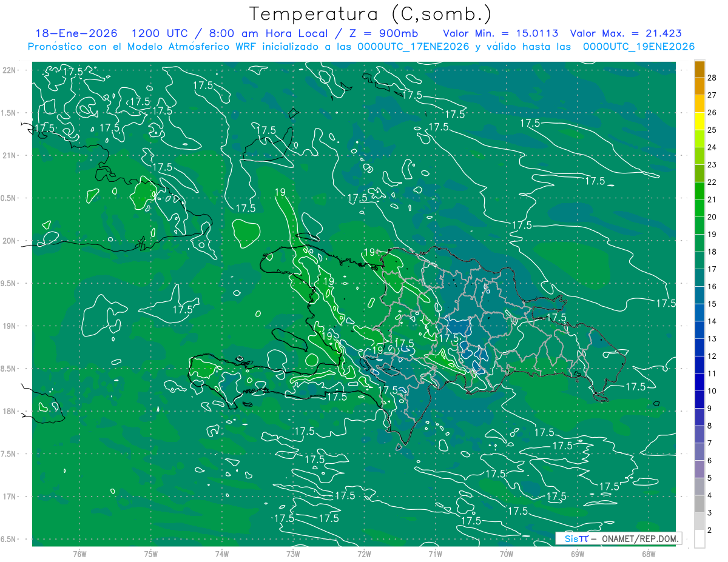Image resolution: width=728 pixels, height=562 pixels.
Task: Click the '69W' longitude axis label
Action: 578,554
